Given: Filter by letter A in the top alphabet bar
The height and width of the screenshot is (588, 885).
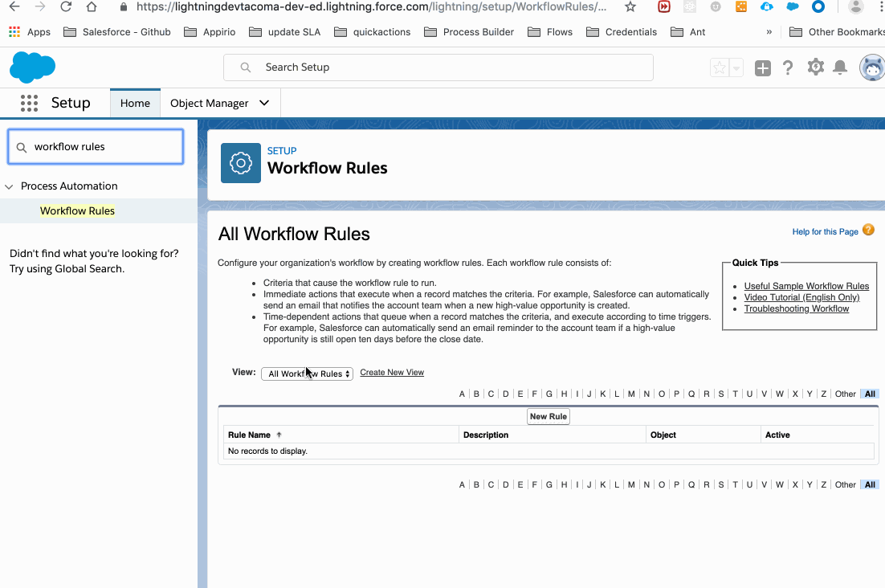Looking at the screenshot, I should pyautogui.click(x=462, y=394).
